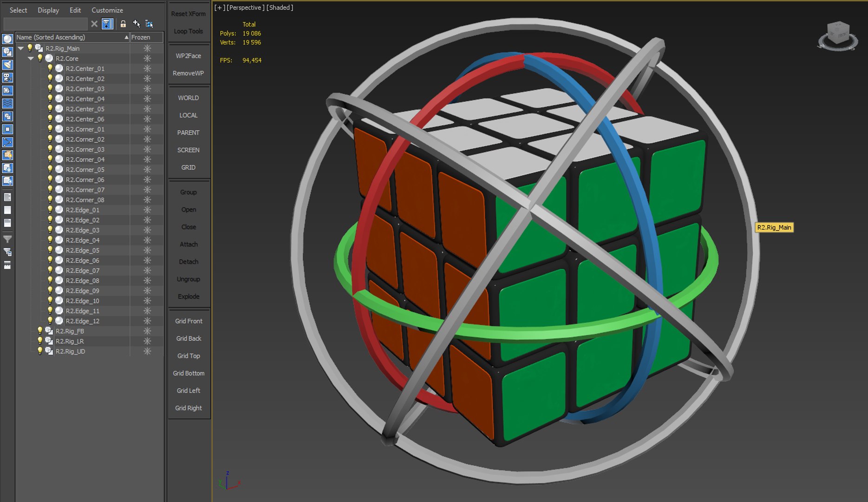Open the [Shaded] viewport shading menu
The image size is (868, 502).
[x=280, y=7]
